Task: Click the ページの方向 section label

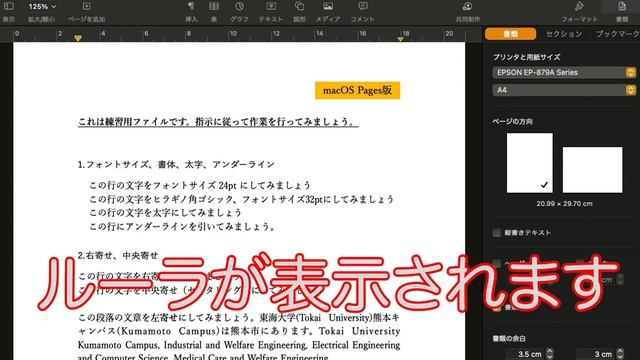Action: (x=513, y=122)
